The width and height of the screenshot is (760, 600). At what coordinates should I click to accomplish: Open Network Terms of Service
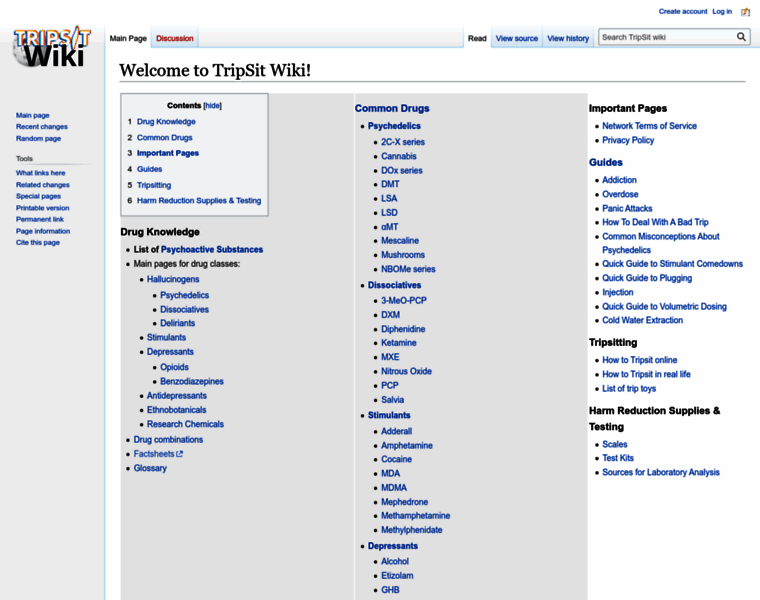tap(649, 126)
